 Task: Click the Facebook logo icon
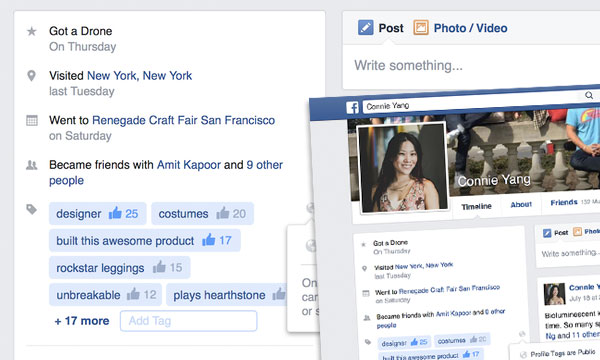pyautogui.click(x=352, y=107)
